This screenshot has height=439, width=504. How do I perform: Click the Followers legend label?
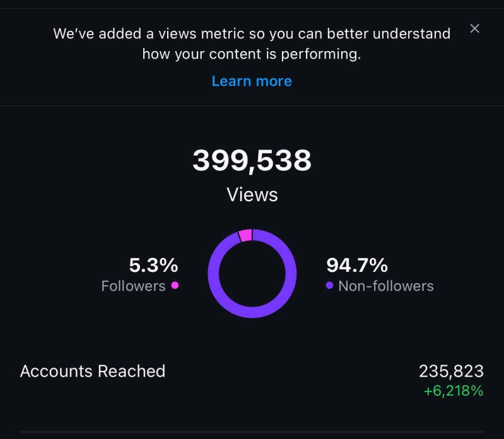(x=133, y=286)
